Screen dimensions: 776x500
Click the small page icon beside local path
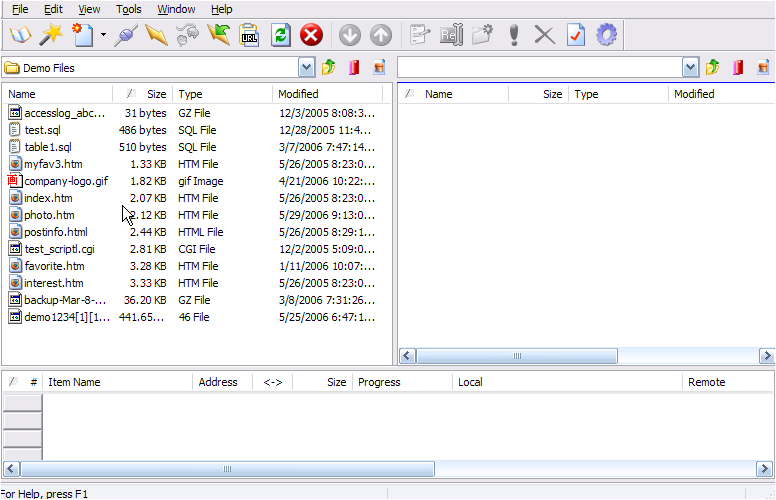(379, 67)
